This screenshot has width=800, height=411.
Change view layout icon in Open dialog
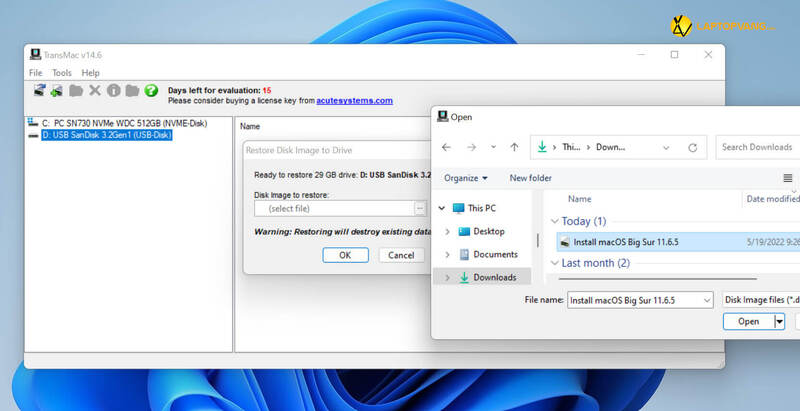point(788,178)
